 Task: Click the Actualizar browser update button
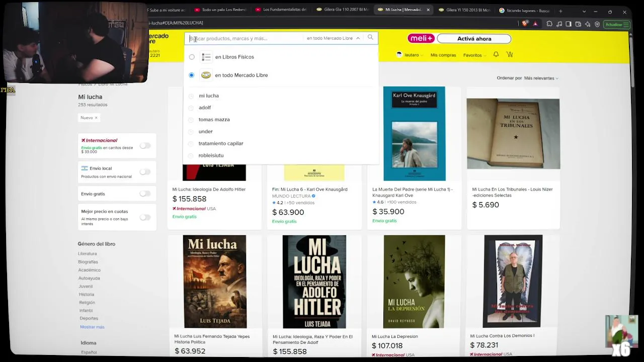(x=616, y=24)
